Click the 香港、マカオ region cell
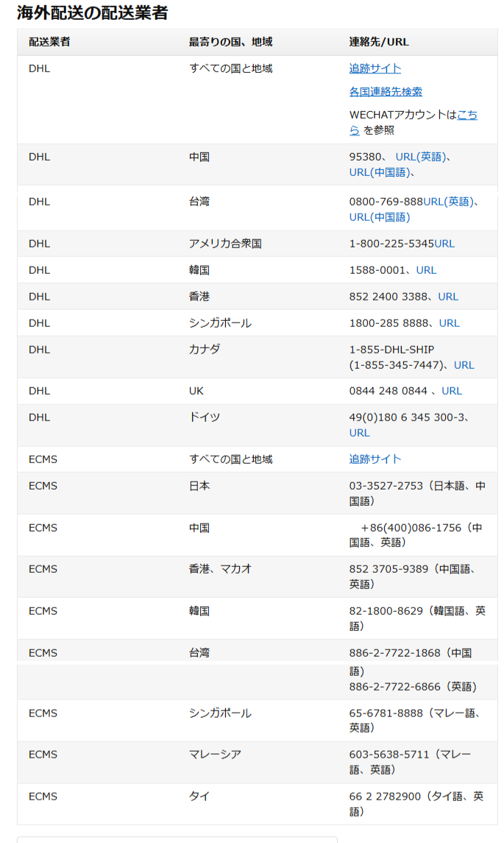The image size is (504, 843). coord(220,568)
